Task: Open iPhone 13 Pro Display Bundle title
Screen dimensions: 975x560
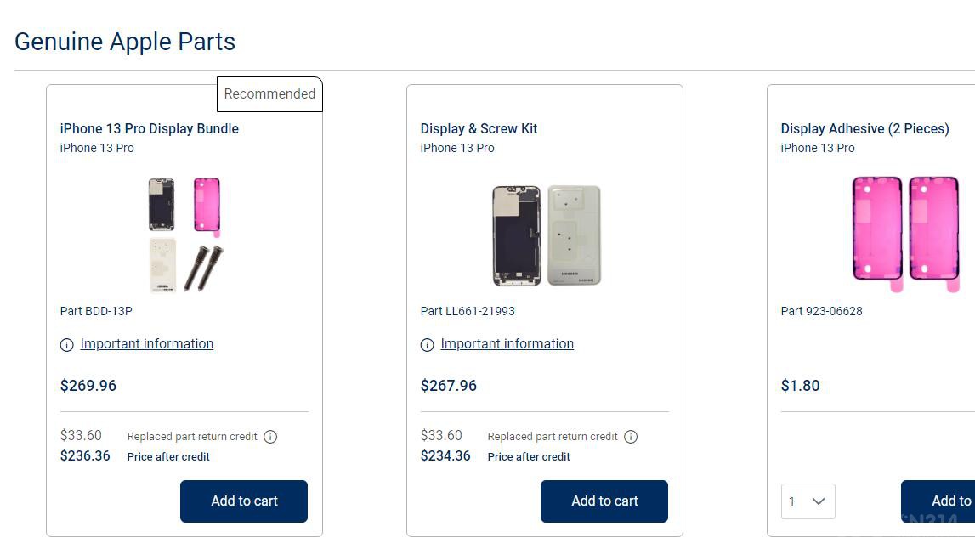Action: click(x=150, y=128)
